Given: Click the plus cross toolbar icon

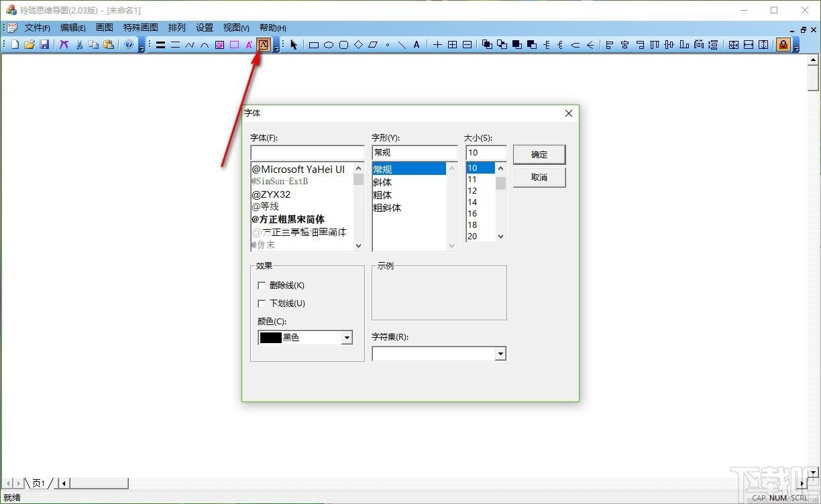Looking at the screenshot, I should coord(437,45).
